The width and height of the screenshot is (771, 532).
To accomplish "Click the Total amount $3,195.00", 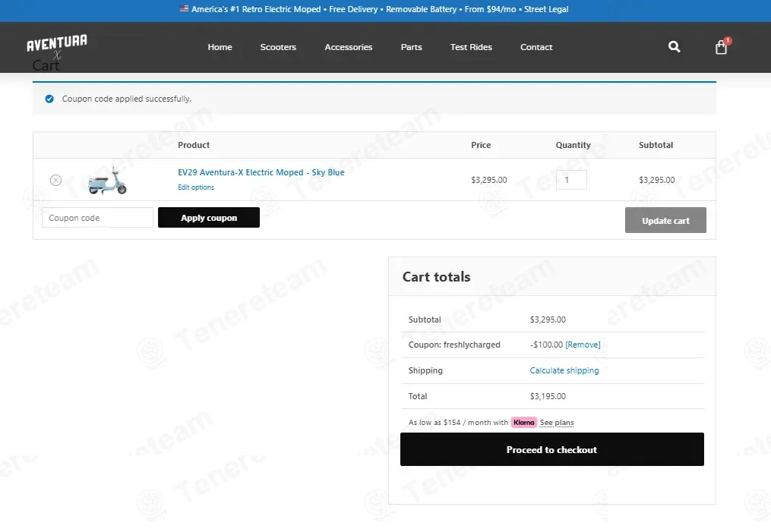I will [x=548, y=396].
